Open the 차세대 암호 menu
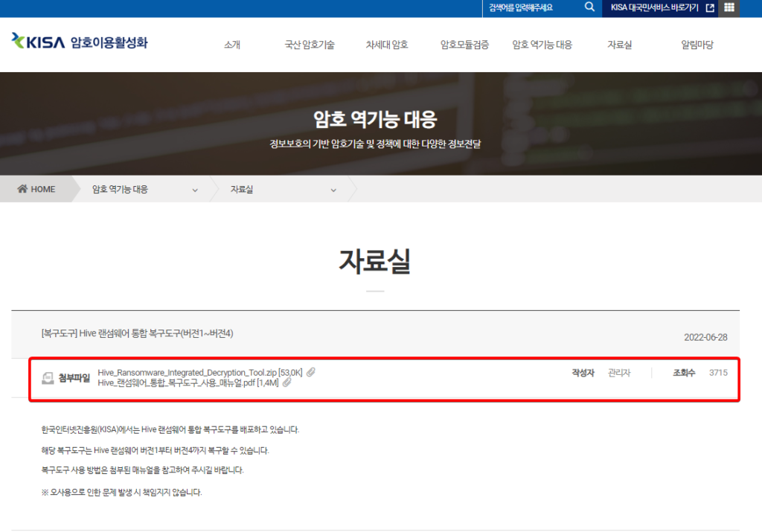The width and height of the screenshot is (762, 532). [387, 45]
